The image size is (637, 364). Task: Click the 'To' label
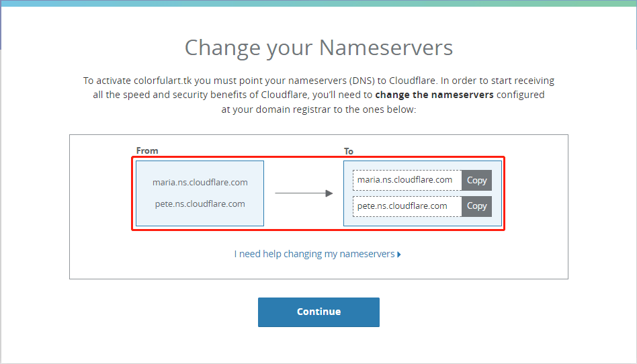[x=349, y=151]
